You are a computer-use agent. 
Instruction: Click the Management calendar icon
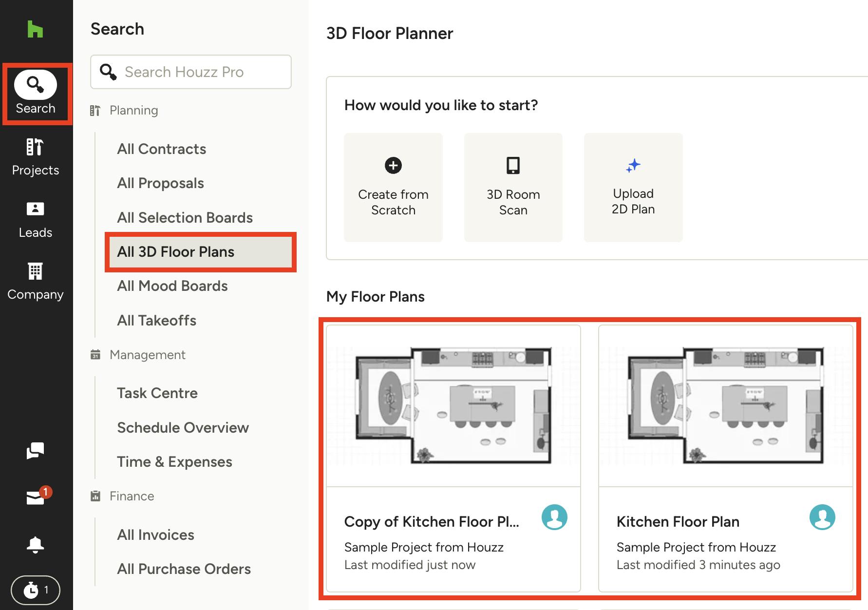click(95, 355)
